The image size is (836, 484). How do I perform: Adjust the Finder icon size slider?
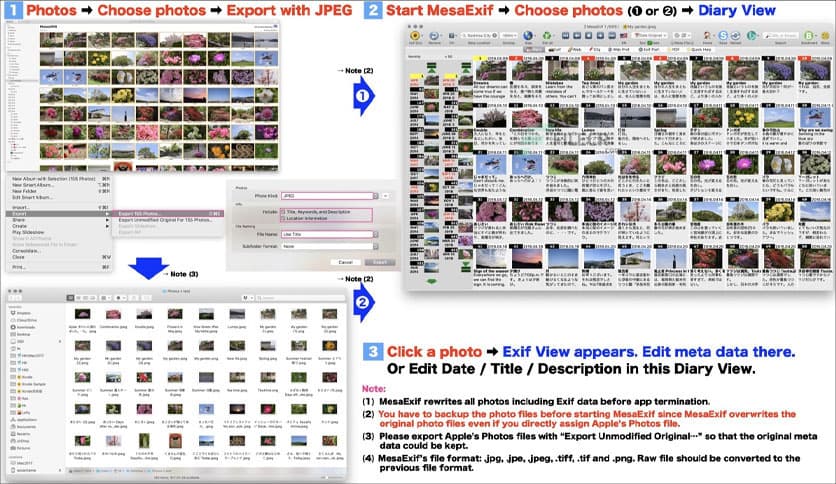[x=331, y=477]
